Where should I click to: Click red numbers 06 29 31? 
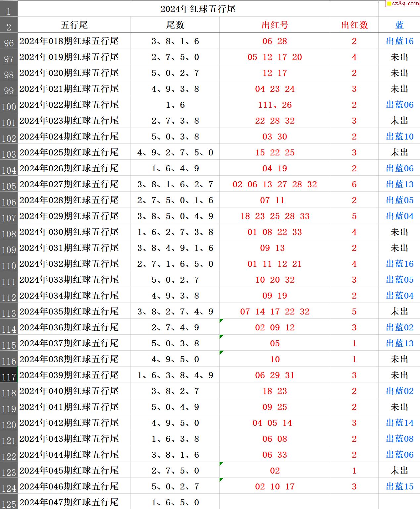coord(275,375)
